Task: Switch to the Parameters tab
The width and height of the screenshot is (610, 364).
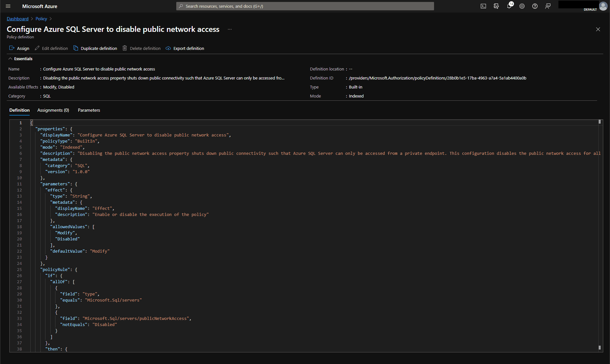Action: [x=89, y=110]
